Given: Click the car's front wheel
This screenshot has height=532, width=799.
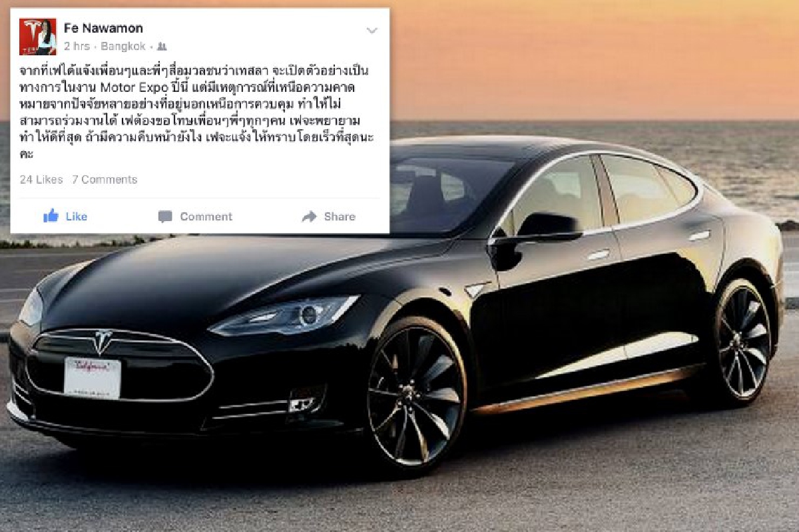Looking at the screenshot, I should click(x=416, y=395).
